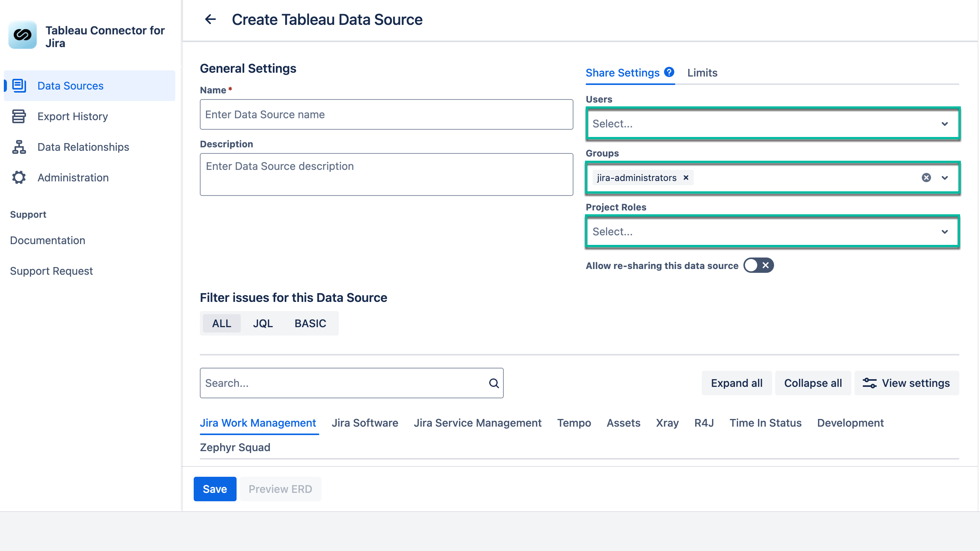Open the Xray tab
This screenshot has width=980, height=551.
667,423
